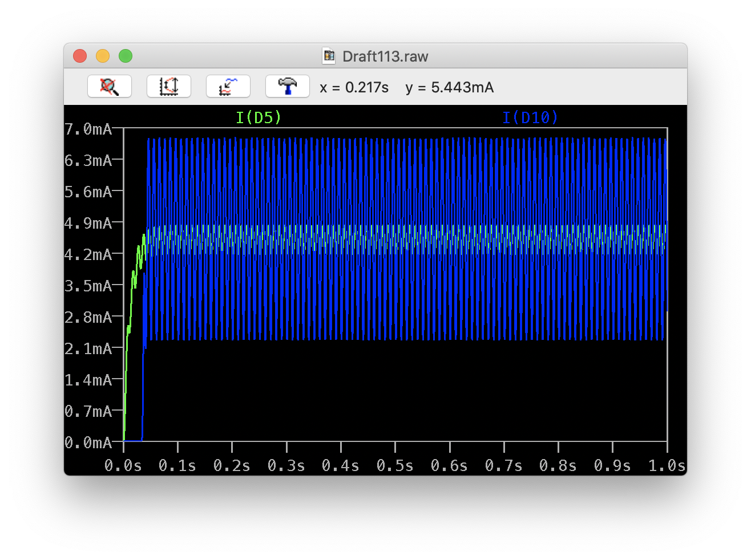Click the y = 5.443mA cursor readout
The height and width of the screenshot is (560, 751).
450,87
